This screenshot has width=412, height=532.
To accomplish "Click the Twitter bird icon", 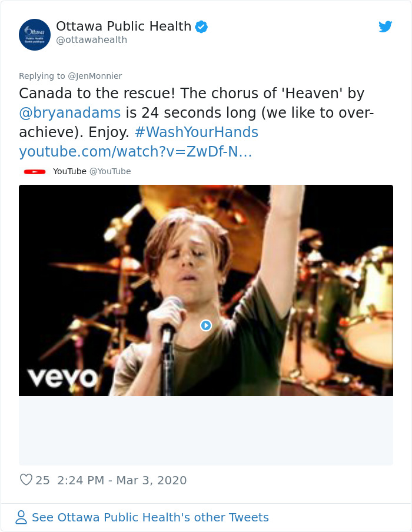I will (x=386, y=26).
